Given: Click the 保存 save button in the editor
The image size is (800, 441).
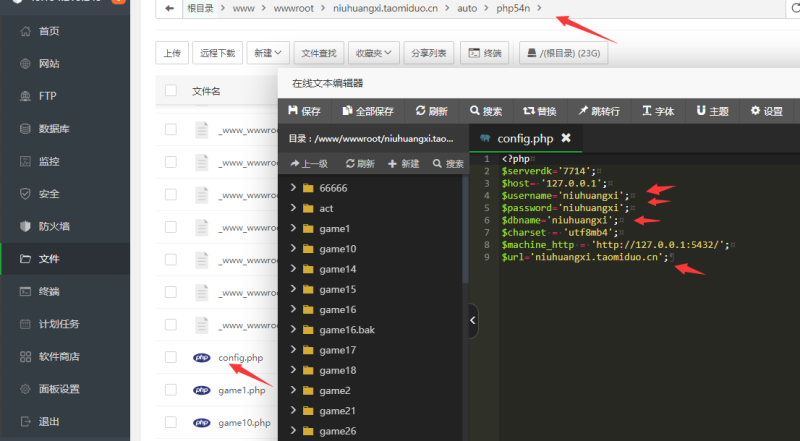Looking at the screenshot, I should pyautogui.click(x=305, y=111).
